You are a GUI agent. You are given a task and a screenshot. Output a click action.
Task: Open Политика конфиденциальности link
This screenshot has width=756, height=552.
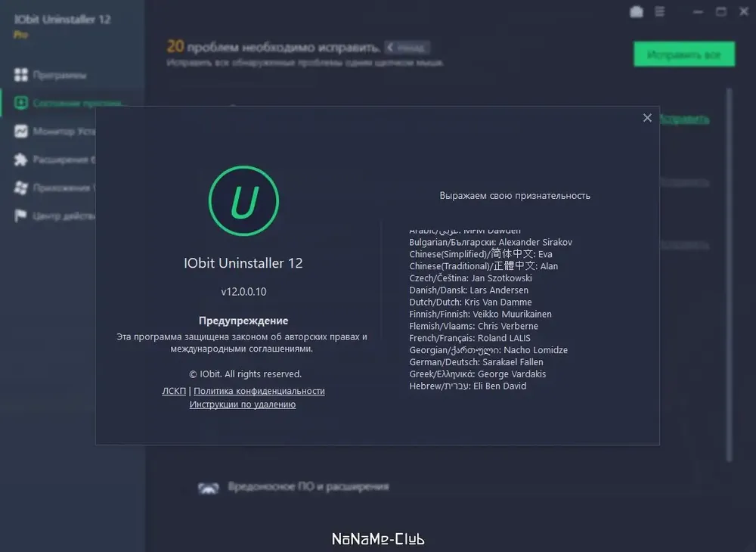click(x=259, y=391)
